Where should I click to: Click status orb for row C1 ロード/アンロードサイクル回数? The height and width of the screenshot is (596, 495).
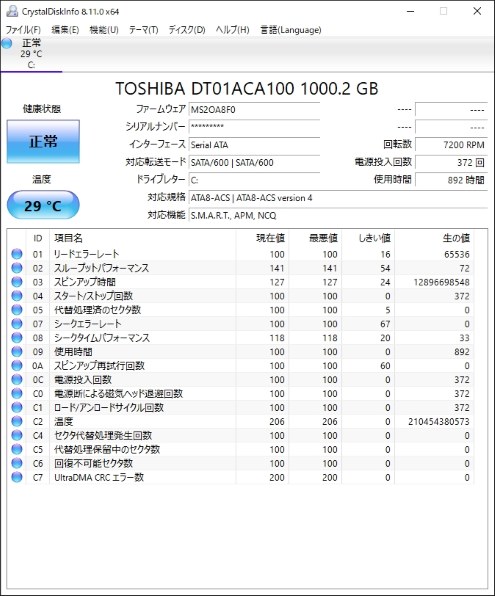pyautogui.click(x=17, y=407)
